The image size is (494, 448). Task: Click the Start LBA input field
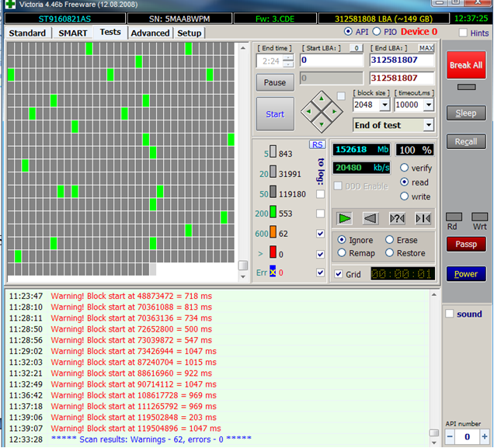(x=332, y=60)
